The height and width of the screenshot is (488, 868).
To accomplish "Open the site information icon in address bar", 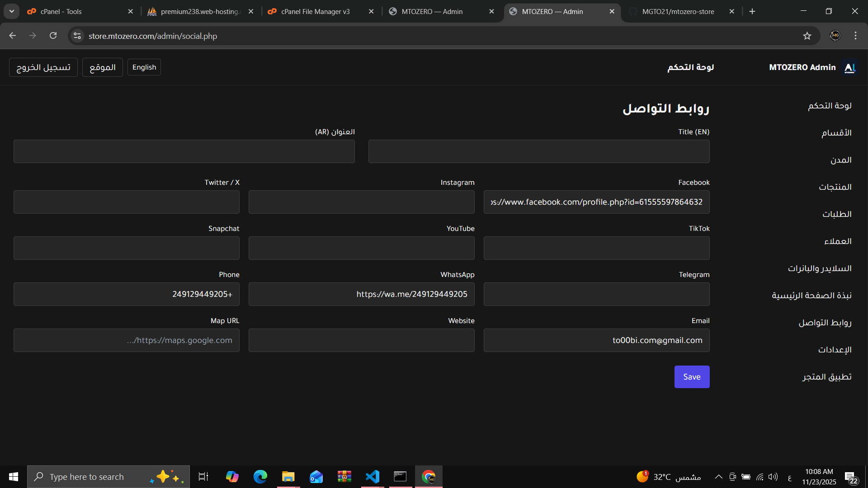I will (x=77, y=36).
